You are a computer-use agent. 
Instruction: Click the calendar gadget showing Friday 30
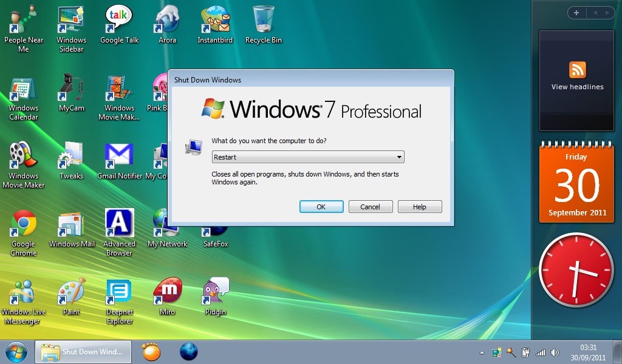pyautogui.click(x=576, y=182)
